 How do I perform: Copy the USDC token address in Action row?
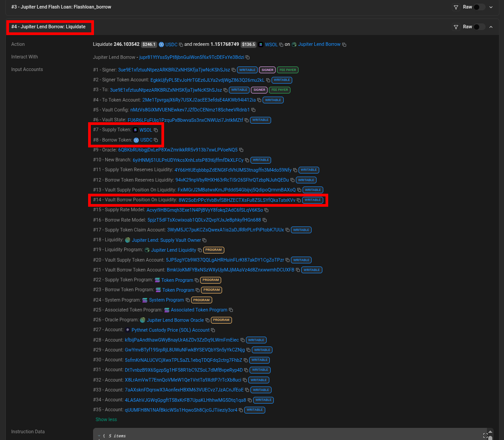click(181, 44)
